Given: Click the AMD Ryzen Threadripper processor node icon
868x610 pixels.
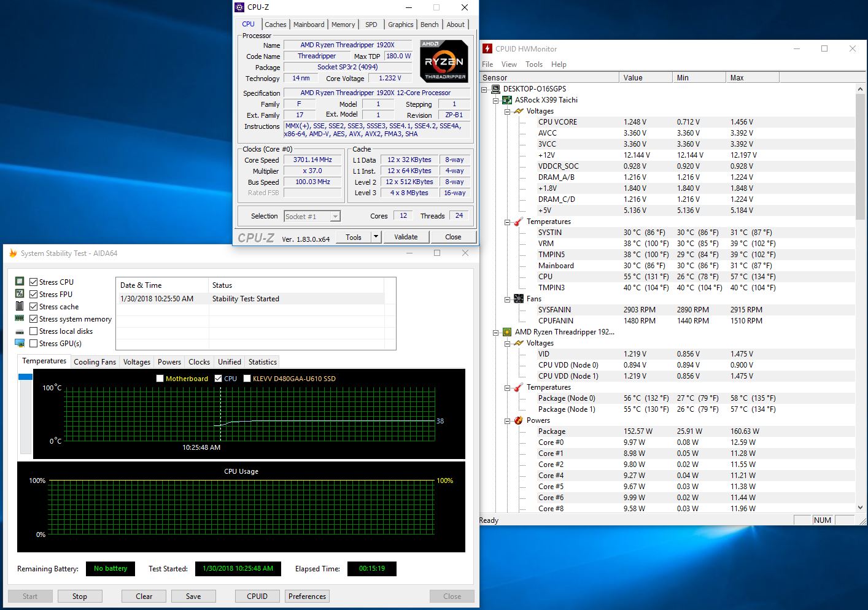Looking at the screenshot, I should [507, 332].
